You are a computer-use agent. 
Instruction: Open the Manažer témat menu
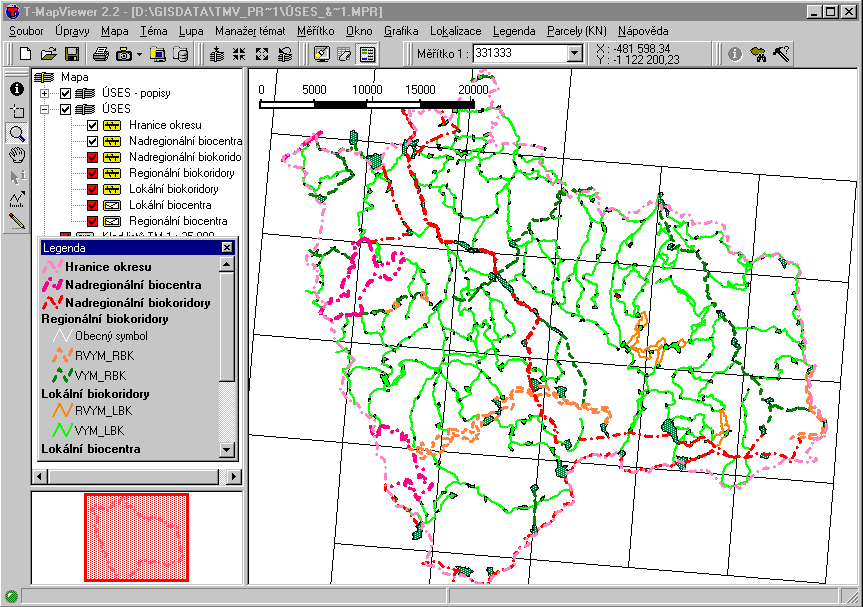250,31
